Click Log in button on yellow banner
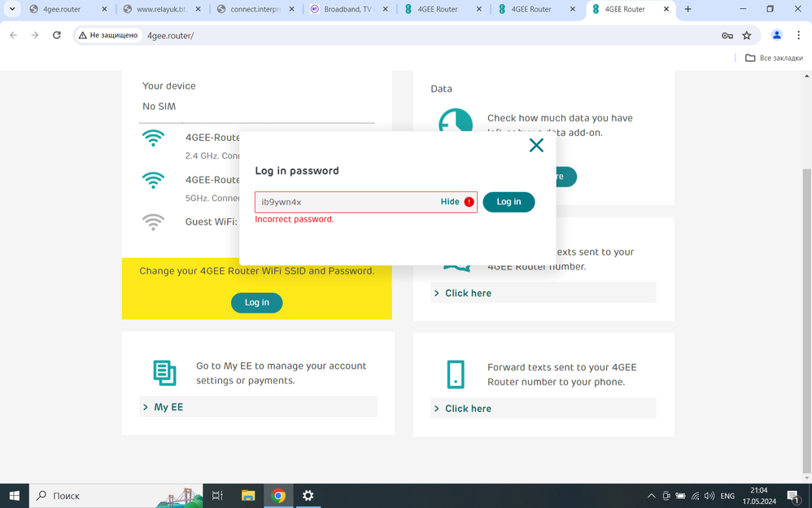Image resolution: width=812 pixels, height=508 pixels. (256, 302)
